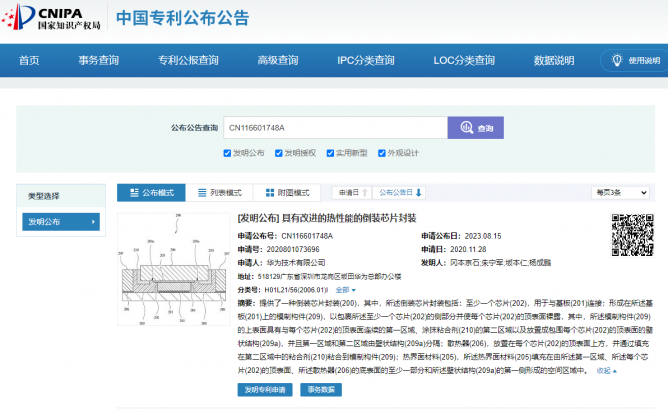Click the search field containing CN116601748A
The height and width of the screenshot is (415, 668).
click(334, 128)
